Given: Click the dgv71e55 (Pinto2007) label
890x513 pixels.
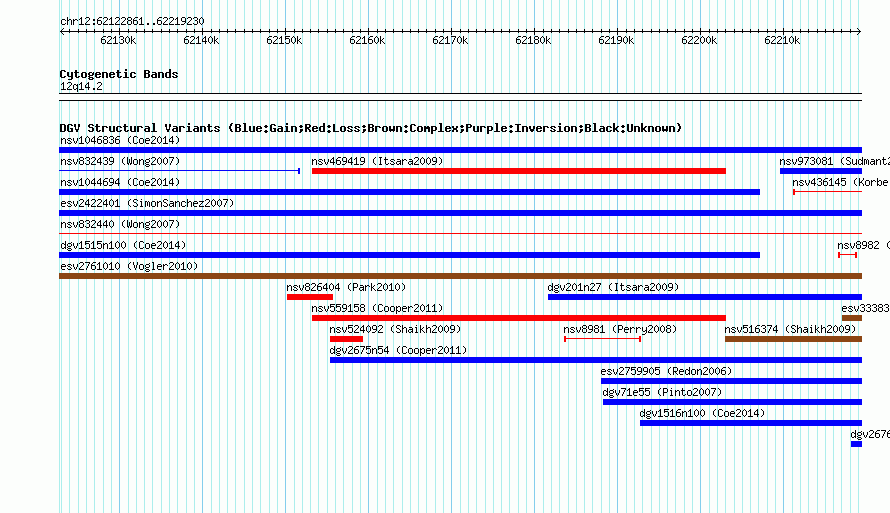Looking at the screenshot, I should tap(662, 392).
